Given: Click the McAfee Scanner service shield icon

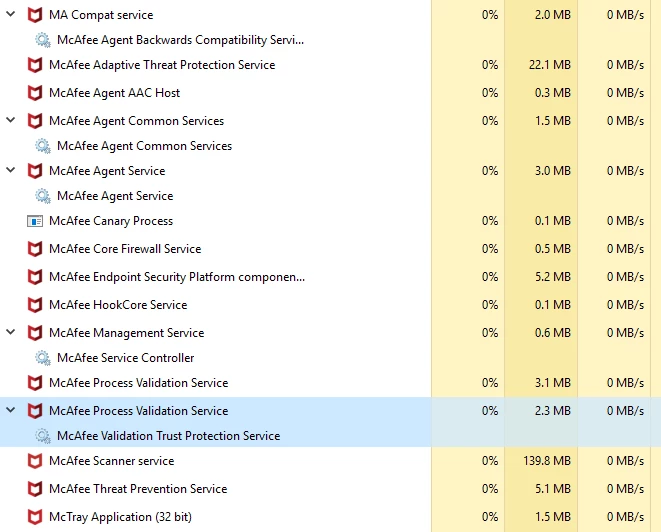Looking at the screenshot, I should click(x=35, y=461).
